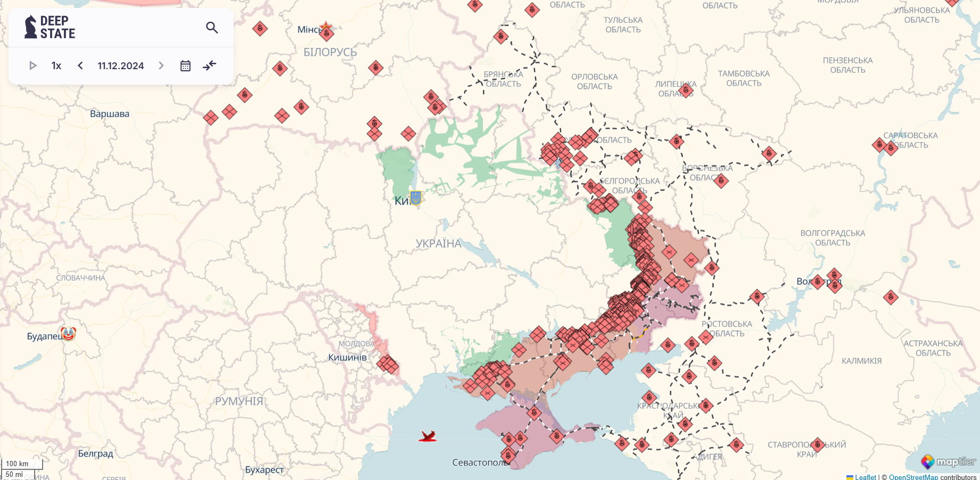Select unit marker on Stavropol Krai label

tap(818, 444)
